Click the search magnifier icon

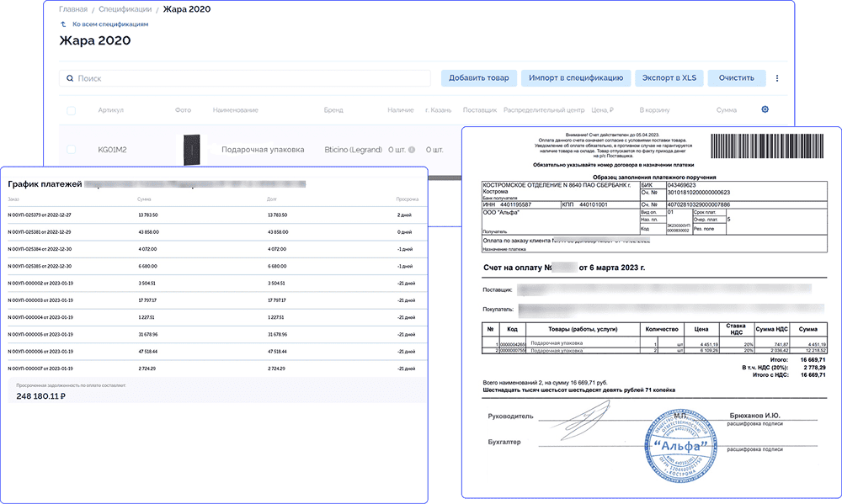68,78
